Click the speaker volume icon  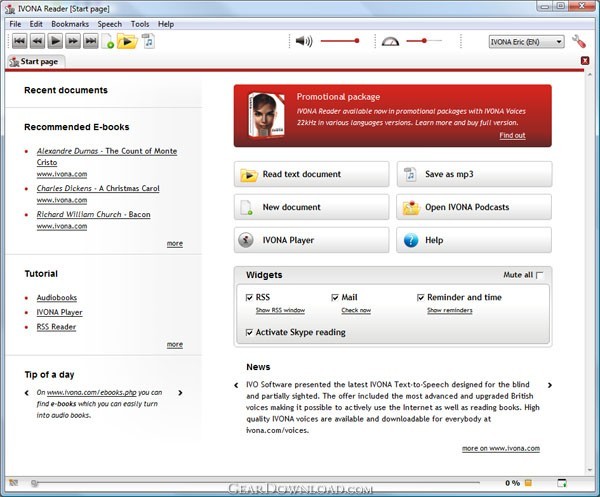[x=304, y=41]
